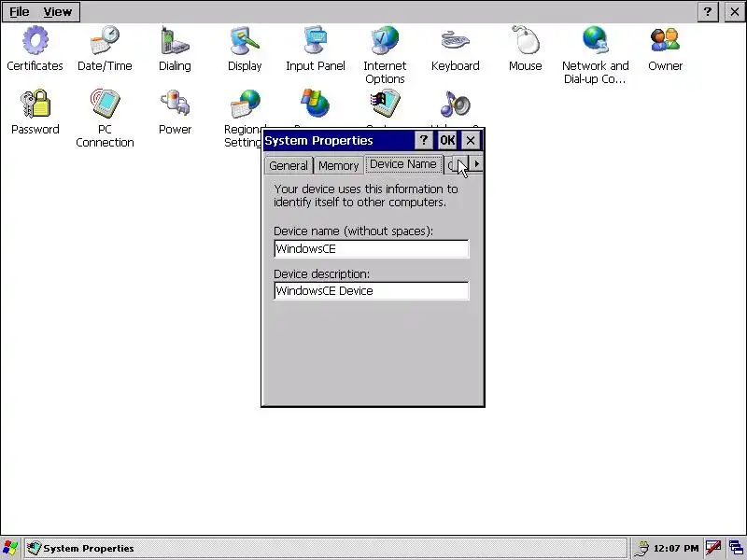Open the View menu

click(57, 11)
